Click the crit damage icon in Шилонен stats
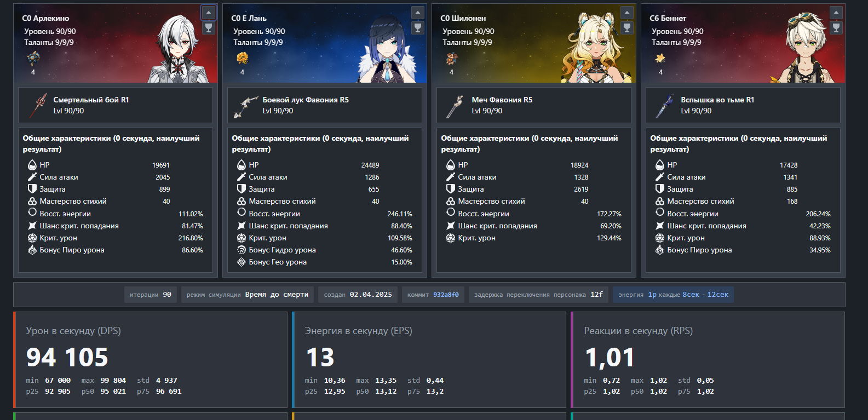This screenshot has width=868, height=420. pyautogui.click(x=451, y=238)
